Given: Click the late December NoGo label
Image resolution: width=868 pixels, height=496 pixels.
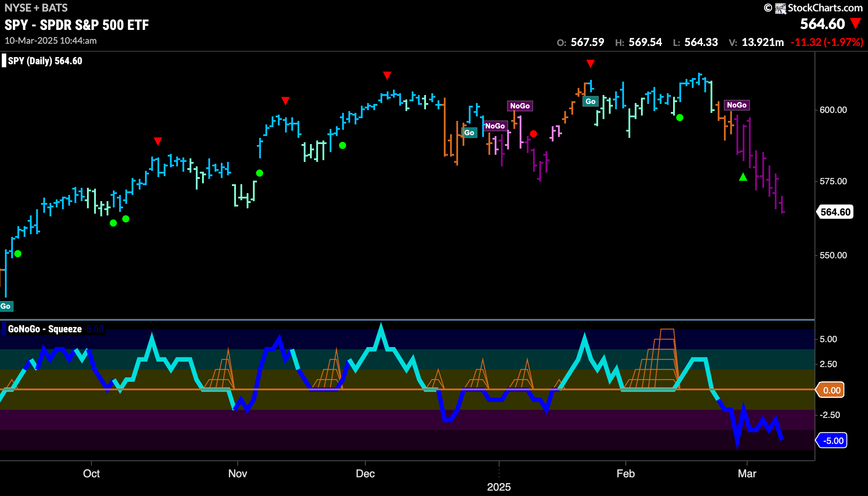Looking at the screenshot, I should tap(496, 126).
